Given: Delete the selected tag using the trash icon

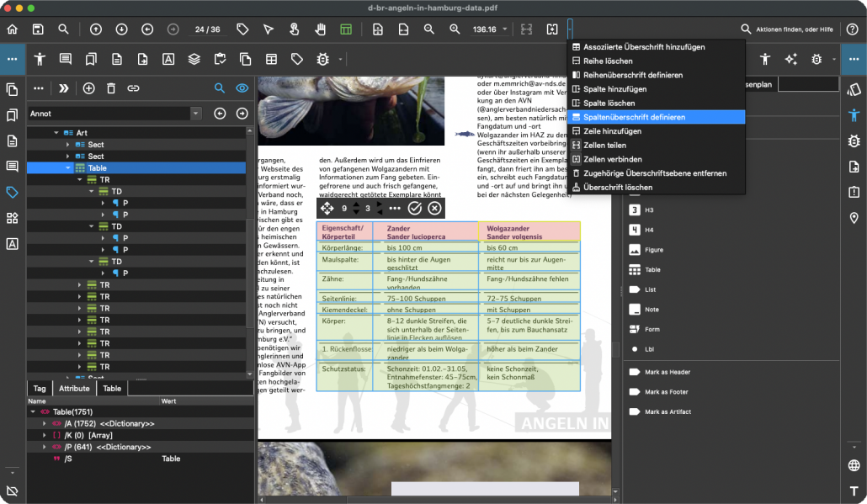Looking at the screenshot, I should (x=111, y=88).
